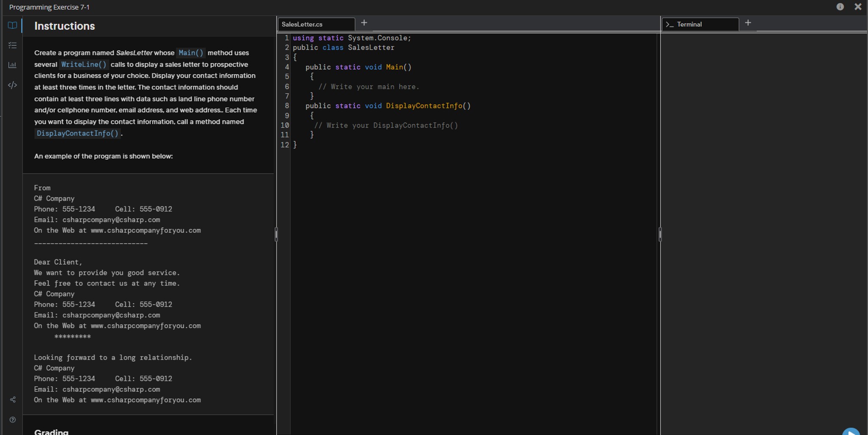868x435 pixels.
Task: Click 'Looking forward to a long relationship.' line
Action: pyautogui.click(x=113, y=357)
